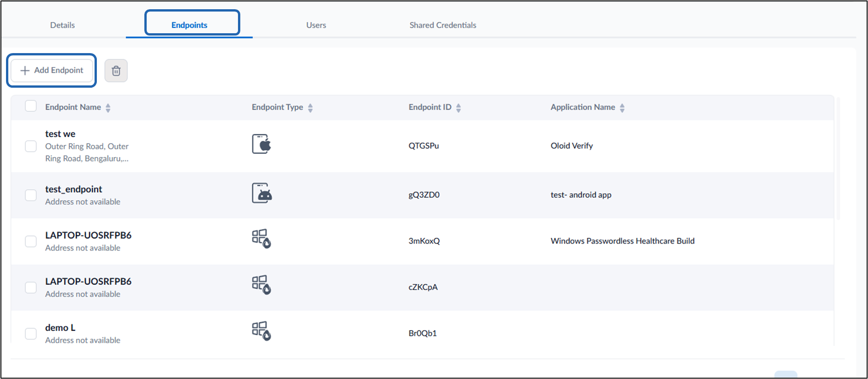Click the Oloid Verify application name
The height and width of the screenshot is (379, 868).
pos(571,146)
